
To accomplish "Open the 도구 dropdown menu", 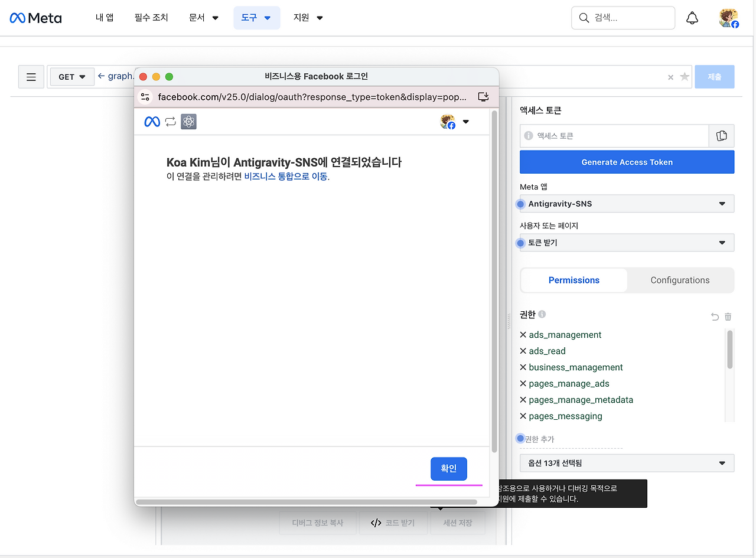I will (x=256, y=18).
